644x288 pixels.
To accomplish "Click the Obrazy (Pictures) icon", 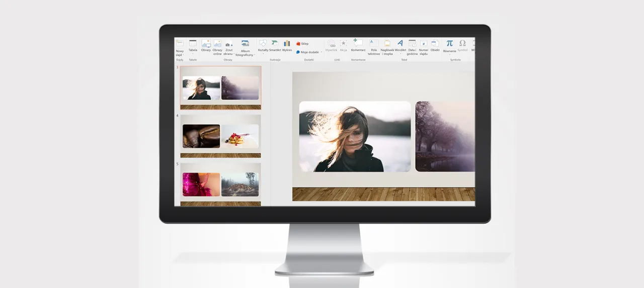I will click(x=206, y=45).
